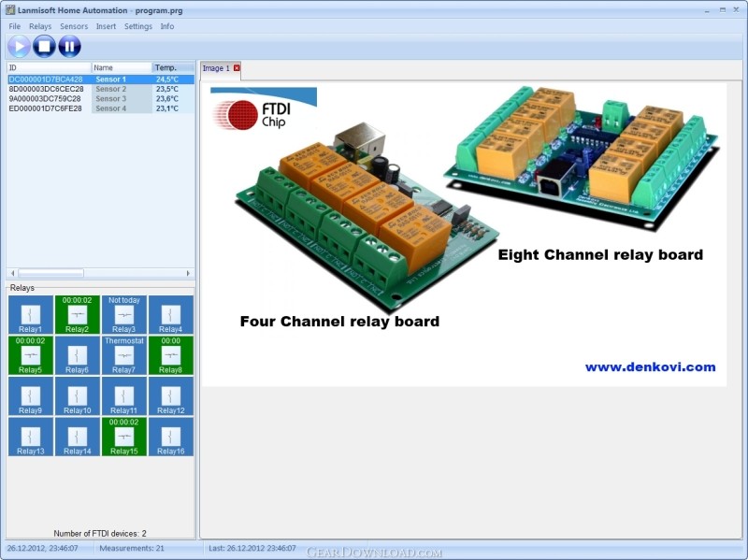Click the 23,1°C temperature value
The width and height of the screenshot is (748, 560).
coord(167,108)
